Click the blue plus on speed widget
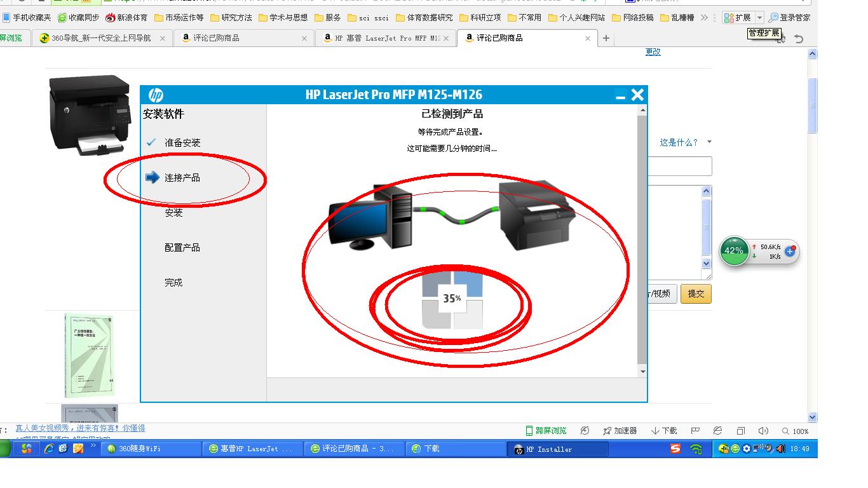Image resolution: width=868 pixels, height=488 pixels. click(x=790, y=252)
